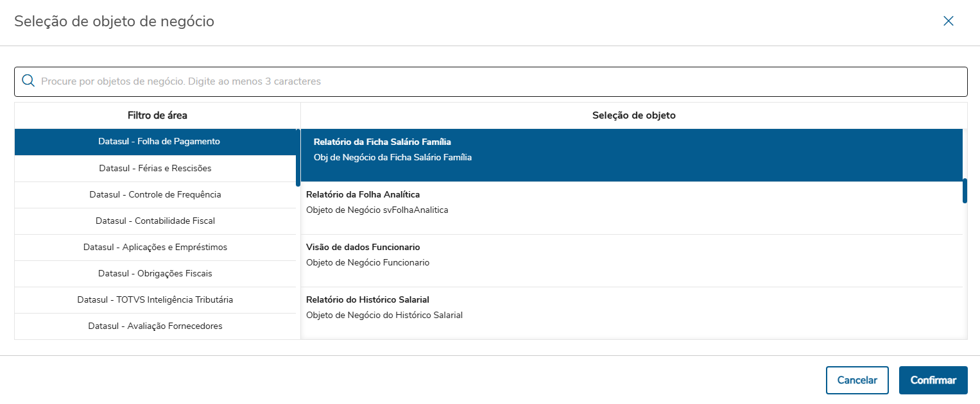Click the object selection list scrollbar

click(965, 191)
